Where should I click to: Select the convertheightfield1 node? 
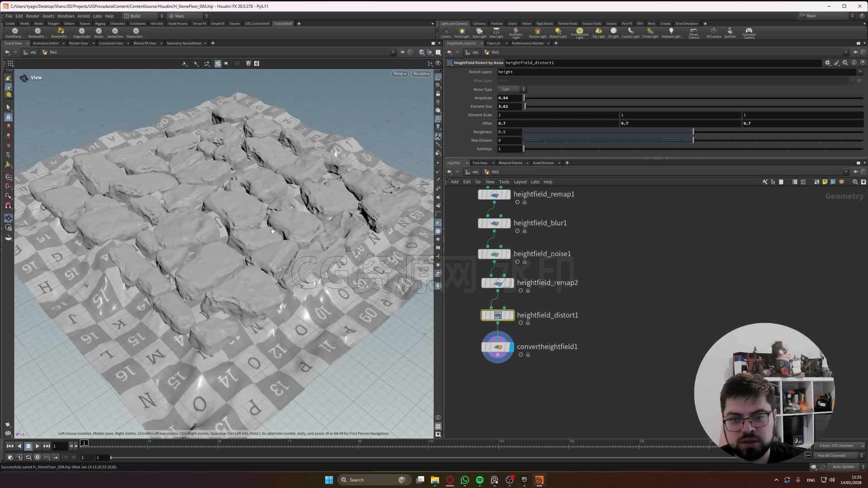click(x=497, y=347)
